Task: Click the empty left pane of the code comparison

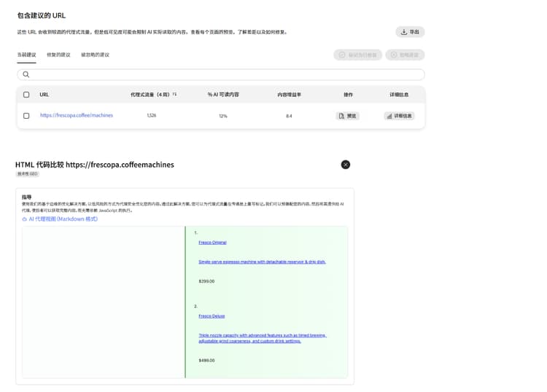Action: pos(104,302)
